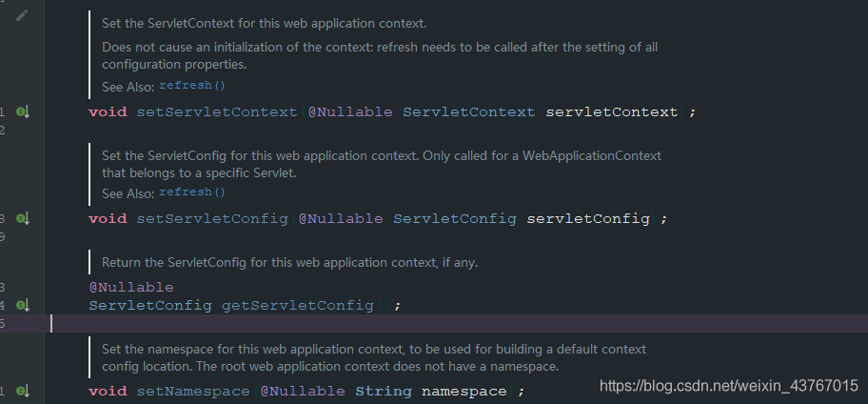Select the ServletConfig parameter type in setServletConfig
The height and width of the screenshot is (404, 868).
[x=455, y=218]
